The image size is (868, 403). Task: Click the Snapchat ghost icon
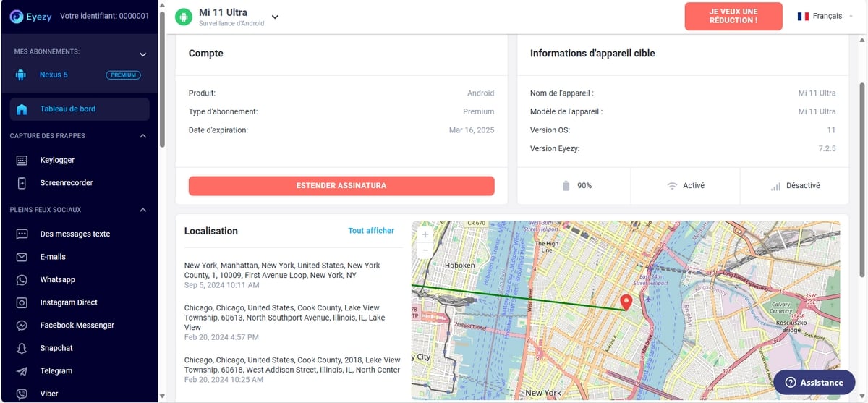[x=22, y=348]
